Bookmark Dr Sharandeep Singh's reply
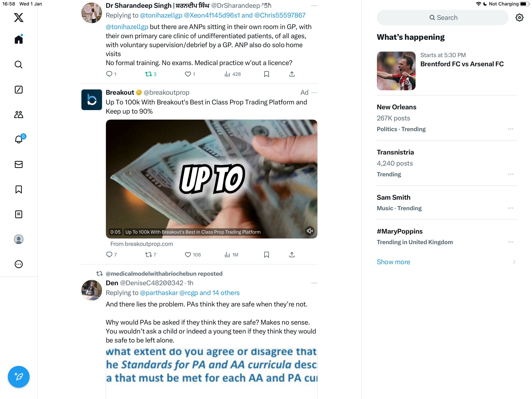 click(266, 74)
